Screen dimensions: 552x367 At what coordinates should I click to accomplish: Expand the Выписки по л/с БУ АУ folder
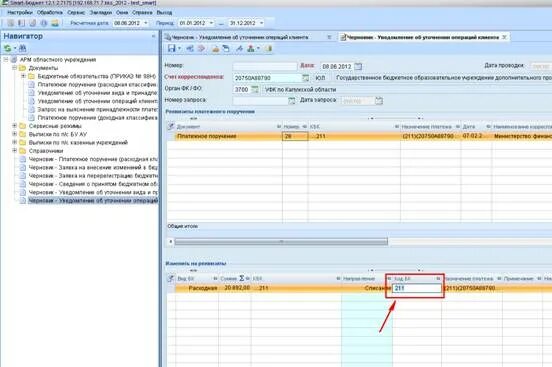point(14,134)
